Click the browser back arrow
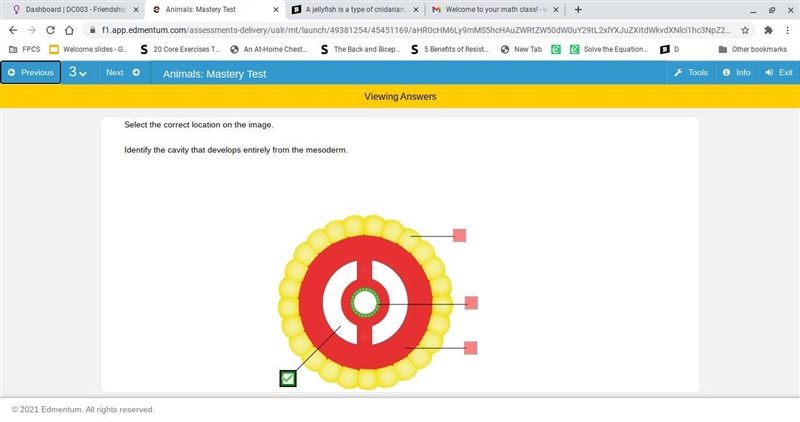Viewport: 800px width, 422px height. [13, 30]
